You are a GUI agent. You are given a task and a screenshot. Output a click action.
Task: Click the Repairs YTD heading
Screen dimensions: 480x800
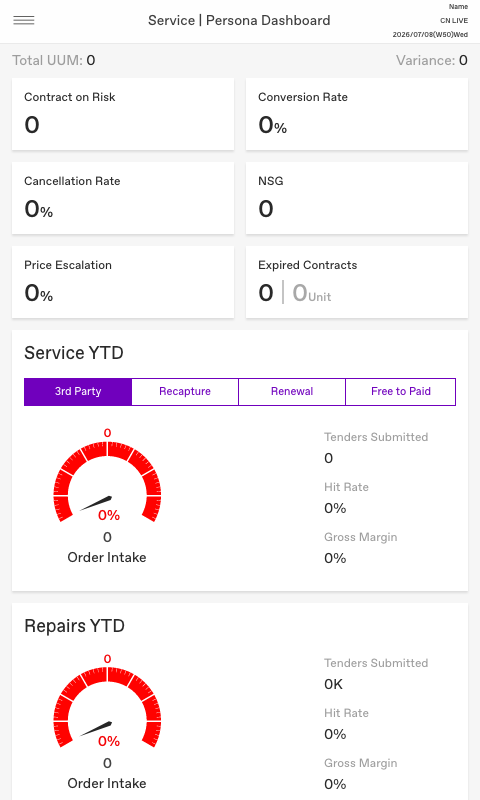click(x=74, y=626)
